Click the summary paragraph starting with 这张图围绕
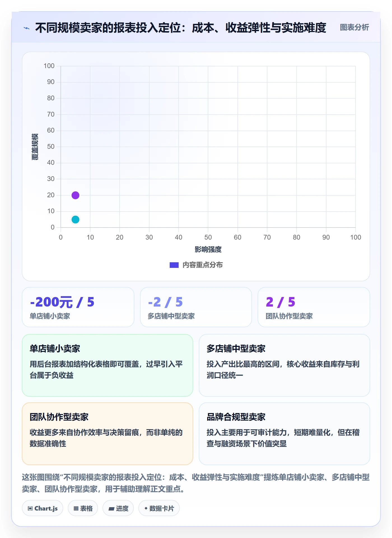392x538 pixels. coord(196,483)
